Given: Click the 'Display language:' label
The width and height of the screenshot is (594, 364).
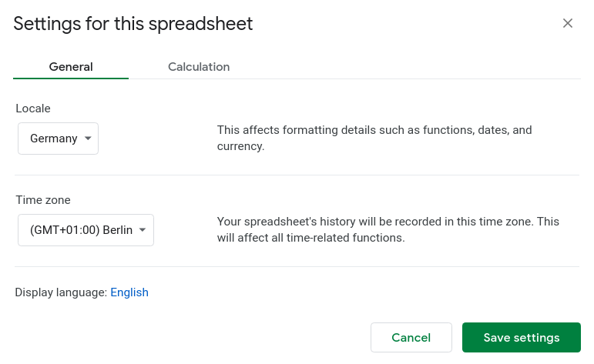Looking at the screenshot, I should pos(61,292).
